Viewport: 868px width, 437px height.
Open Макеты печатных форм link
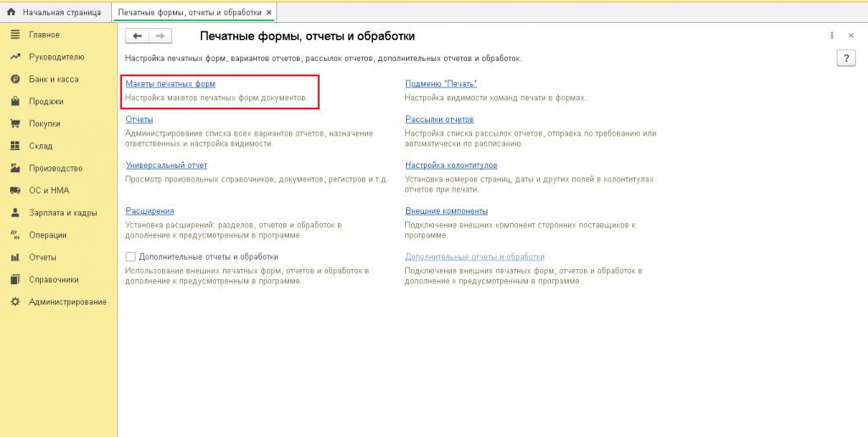(170, 84)
